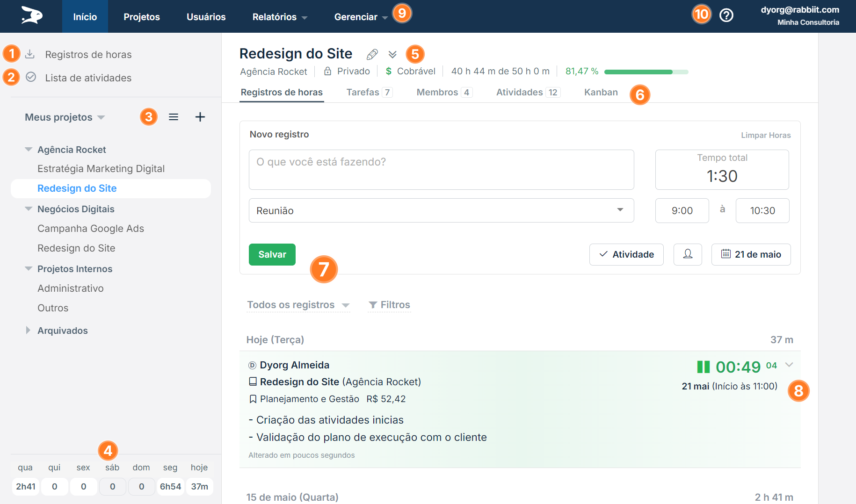The height and width of the screenshot is (504, 856).
Task: Click the 37m value under hoje
Action: tap(200, 487)
